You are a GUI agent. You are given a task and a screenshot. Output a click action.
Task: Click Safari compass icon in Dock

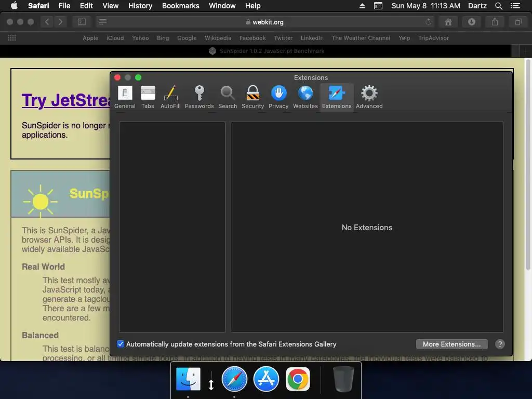234,379
